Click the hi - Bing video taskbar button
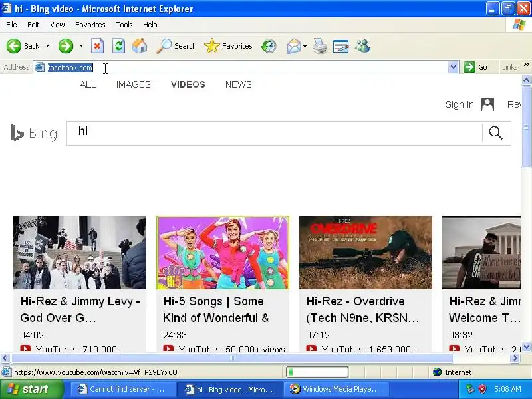Viewport: 532px width, 399px height. click(x=229, y=389)
